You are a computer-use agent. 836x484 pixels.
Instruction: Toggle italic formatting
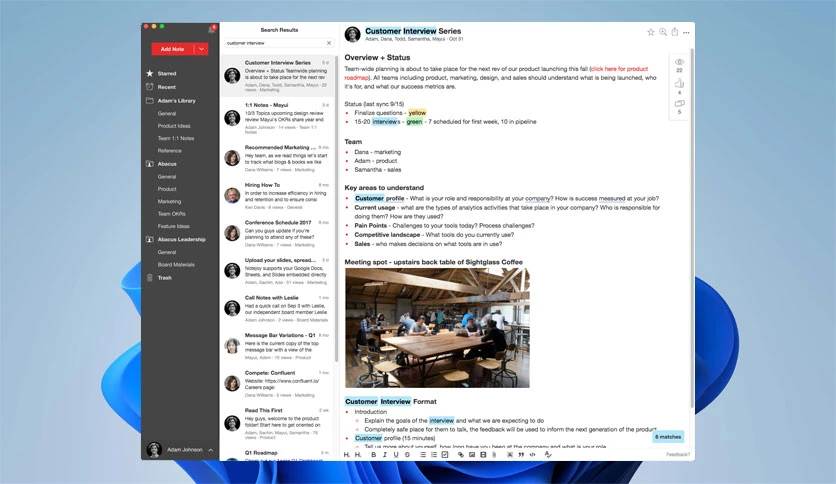coord(384,455)
